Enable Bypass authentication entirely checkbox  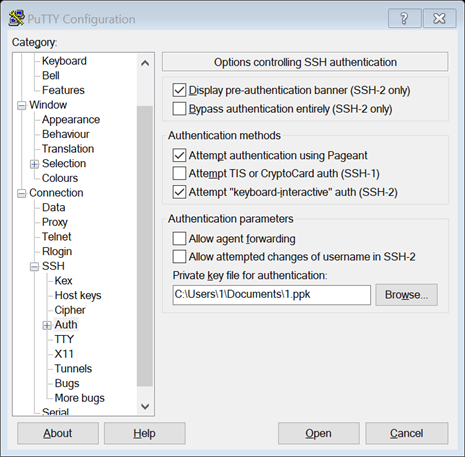click(x=179, y=109)
